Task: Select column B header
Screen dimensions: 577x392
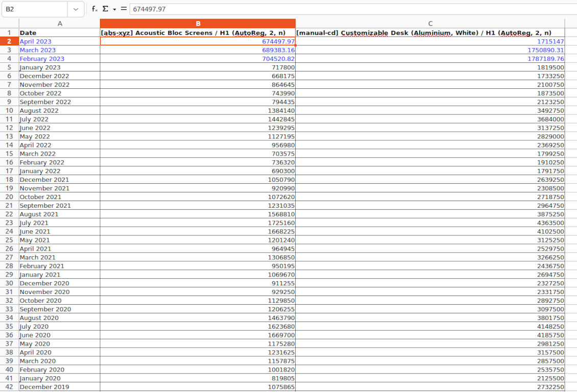Action: click(x=198, y=23)
